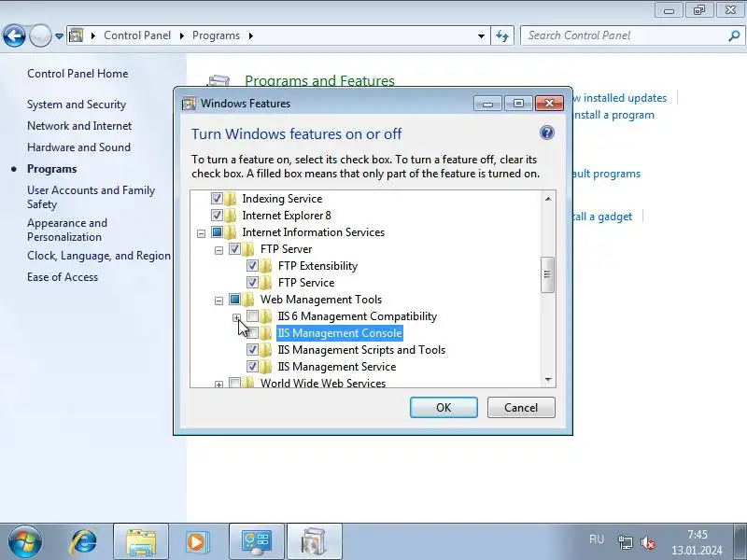This screenshot has width=747, height=560.
Task: Open Control Panel Home in sidebar
Action: (x=78, y=74)
